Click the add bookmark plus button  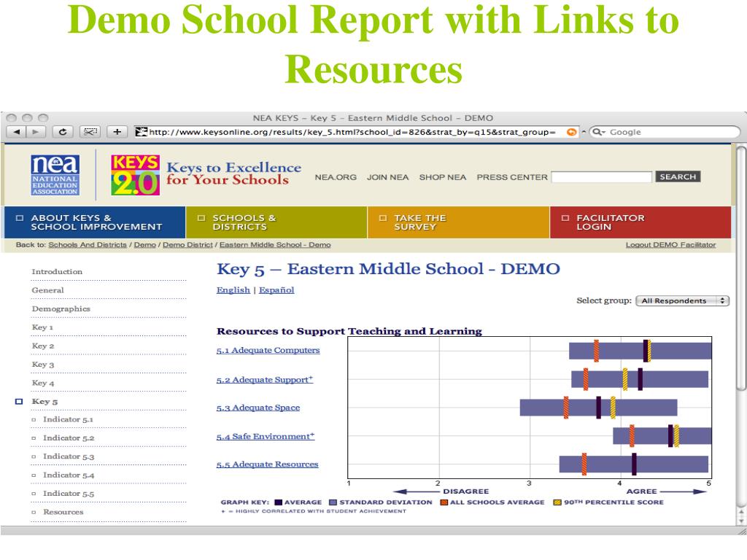click(x=117, y=132)
